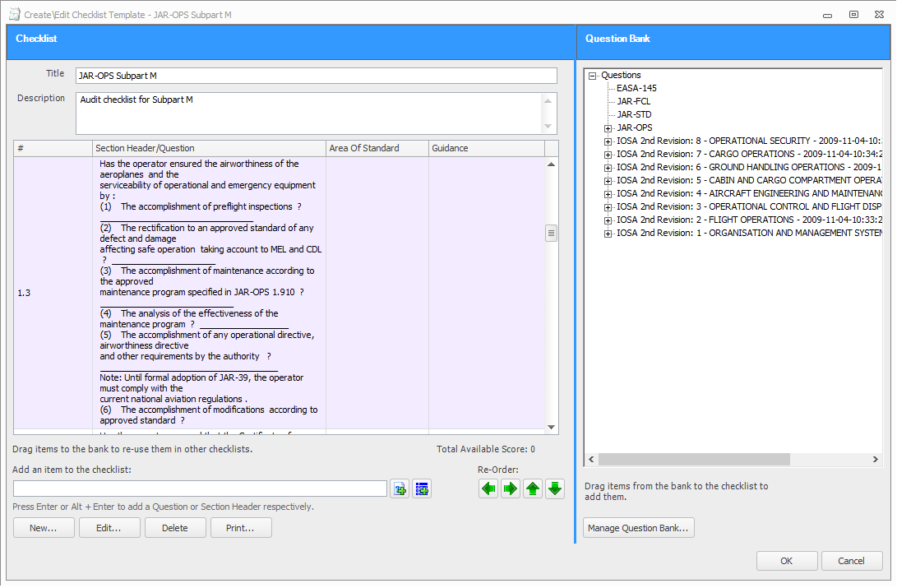Click the Print... button

(241, 528)
